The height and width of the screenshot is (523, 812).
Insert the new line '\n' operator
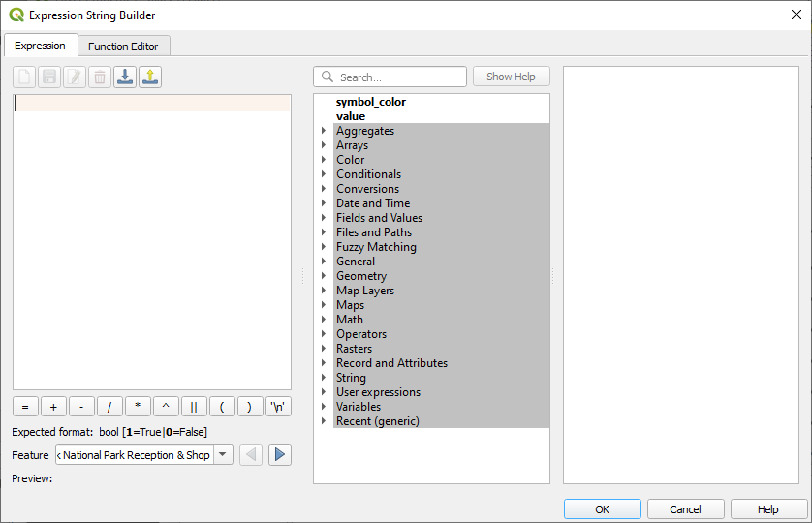pos(279,407)
